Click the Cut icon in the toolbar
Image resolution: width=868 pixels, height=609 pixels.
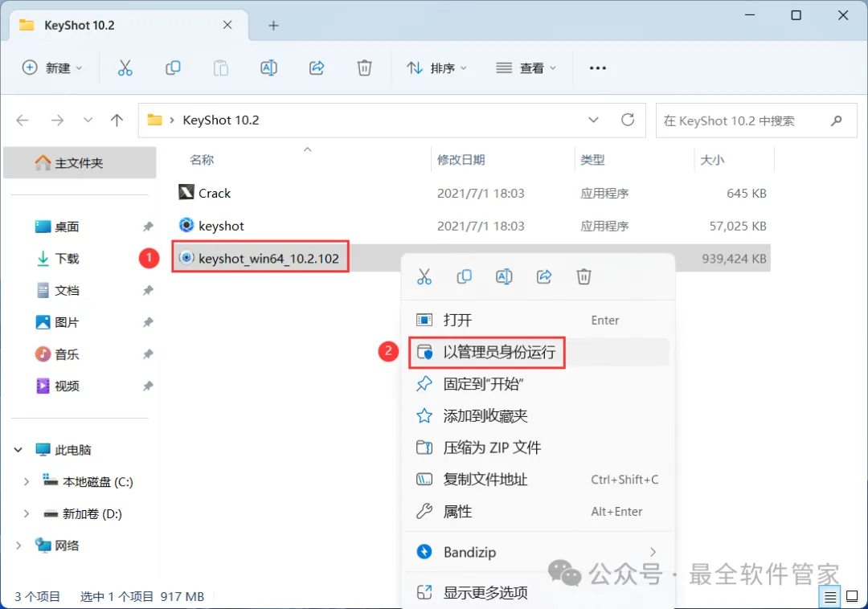125,68
